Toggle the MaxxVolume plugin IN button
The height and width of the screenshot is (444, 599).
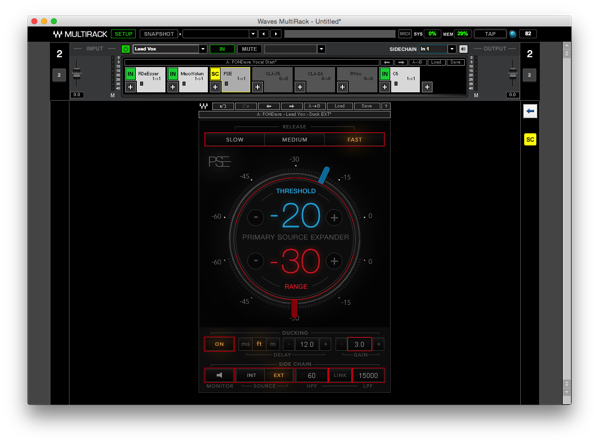173,74
